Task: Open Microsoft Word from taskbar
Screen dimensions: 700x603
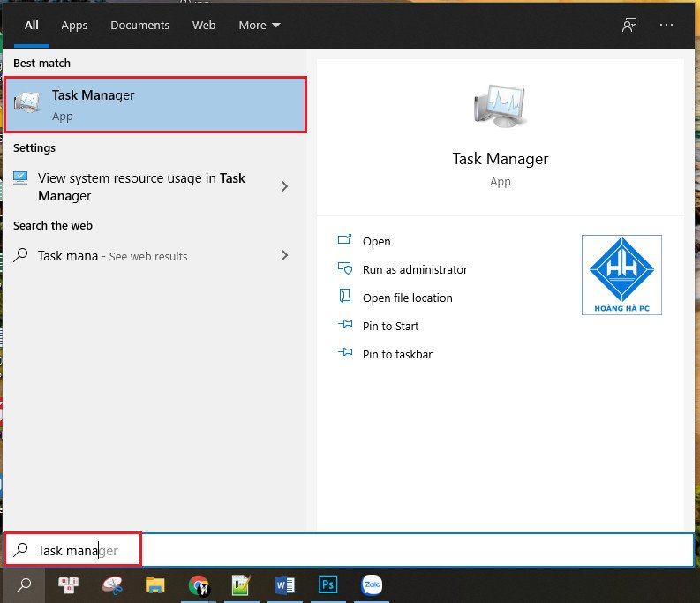Action: [x=284, y=584]
